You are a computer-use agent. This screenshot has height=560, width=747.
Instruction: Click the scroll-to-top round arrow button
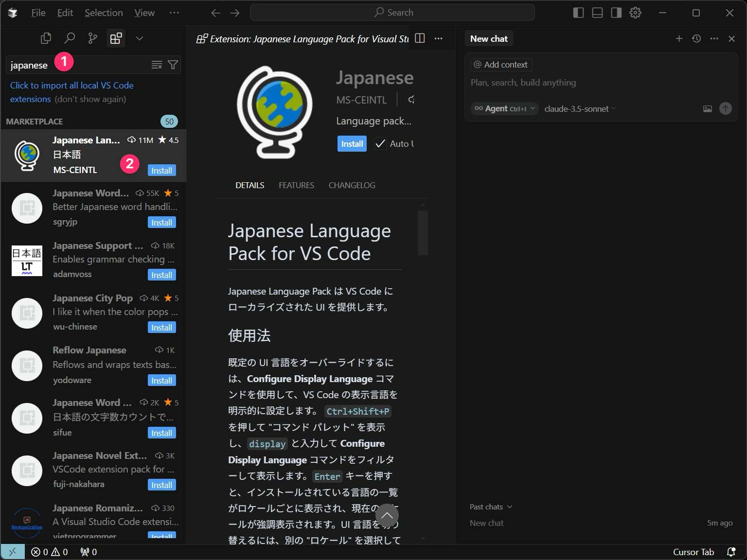387,515
